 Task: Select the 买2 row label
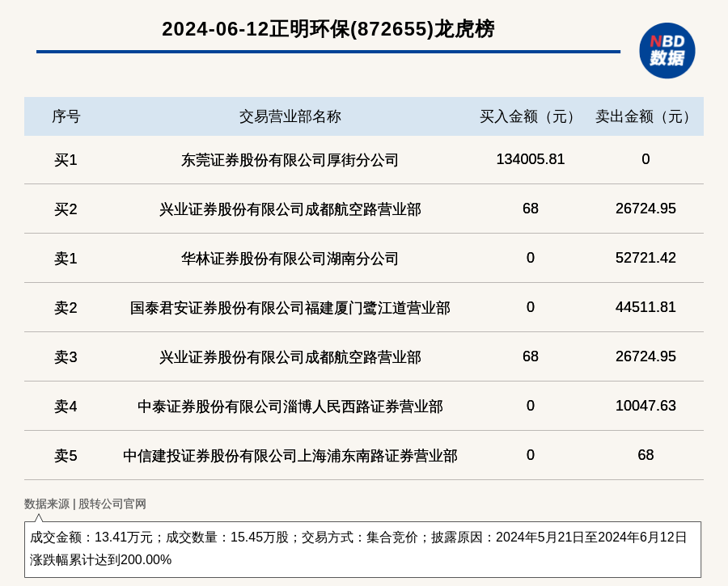coord(66,209)
